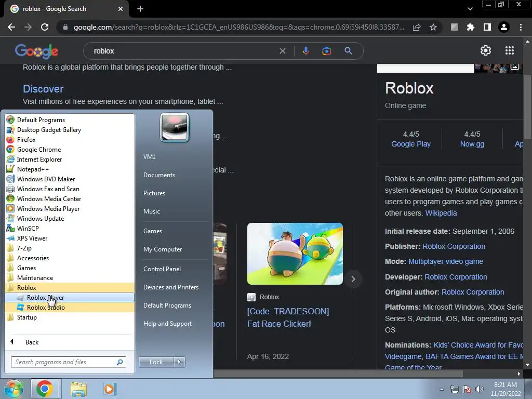This screenshot has height=399, width=532.
Task: Click the Chrome forward arrow
Action: coord(28,27)
